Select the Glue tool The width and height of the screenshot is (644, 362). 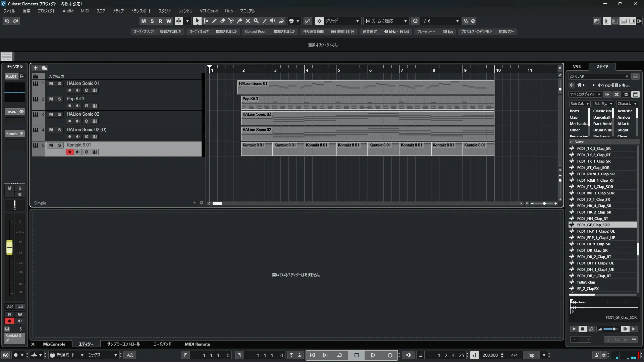[239, 21]
